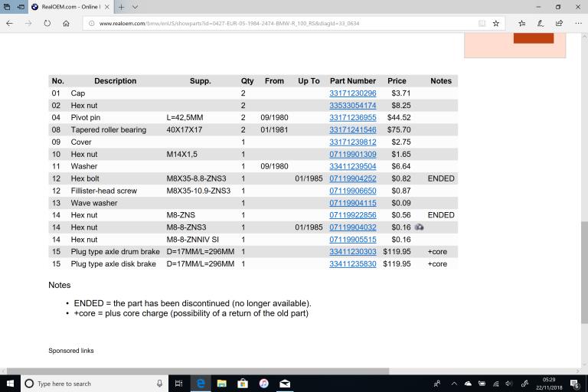Open Reading view book icon in address bar
The image size is (588, 392).
(x=482, y=23)
